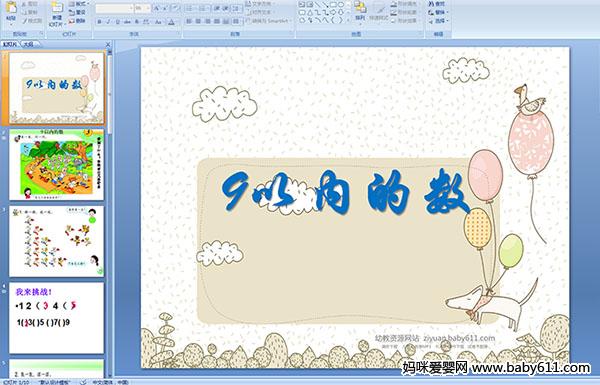The image size is (600, 385).
Task: Click the Reset (重设) slide button
Action: 77,12
